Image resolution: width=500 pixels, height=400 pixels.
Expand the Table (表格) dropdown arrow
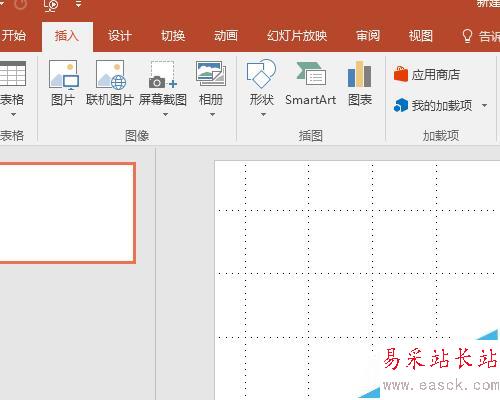[13, 115]
